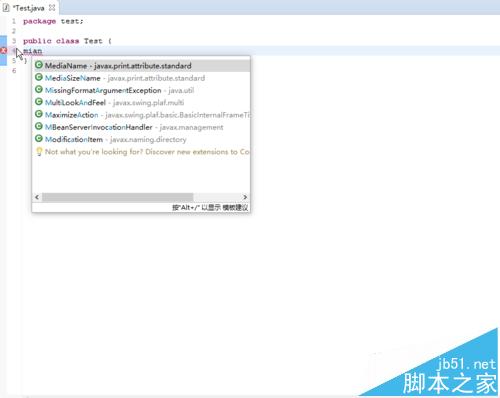Click the red error marker on line 4
This screenshot has width=500, height=398.
4,51
